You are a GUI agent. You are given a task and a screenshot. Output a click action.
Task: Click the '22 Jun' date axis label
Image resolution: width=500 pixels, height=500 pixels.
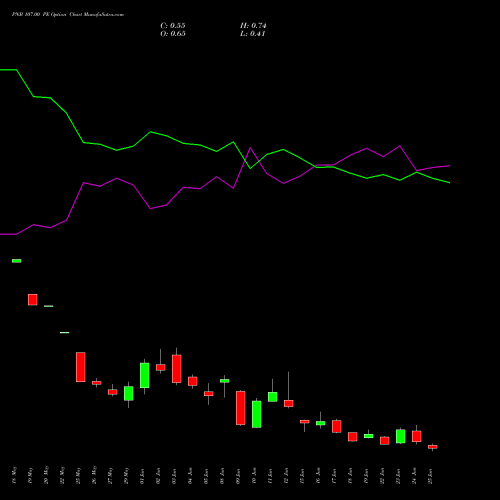[382, 476]
